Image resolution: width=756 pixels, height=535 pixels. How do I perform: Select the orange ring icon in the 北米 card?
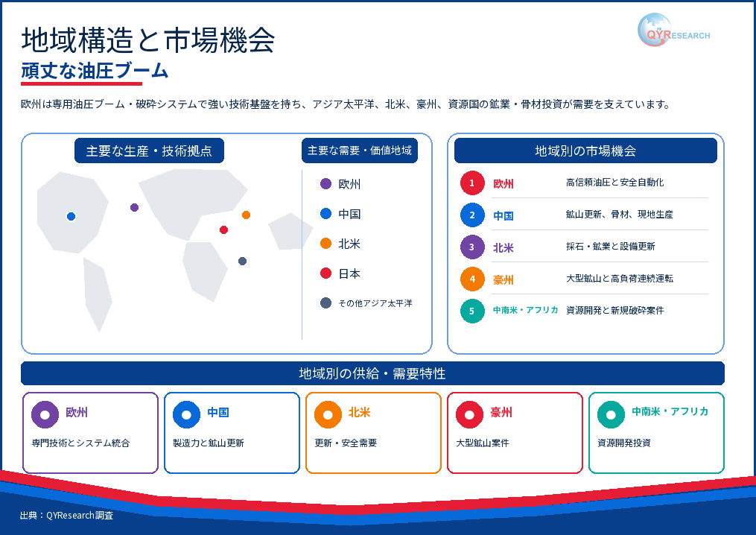point(328,414)
